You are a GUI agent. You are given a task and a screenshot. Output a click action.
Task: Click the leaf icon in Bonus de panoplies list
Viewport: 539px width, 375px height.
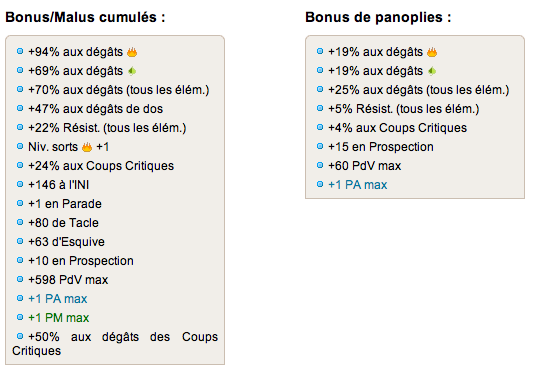[432, 71]
